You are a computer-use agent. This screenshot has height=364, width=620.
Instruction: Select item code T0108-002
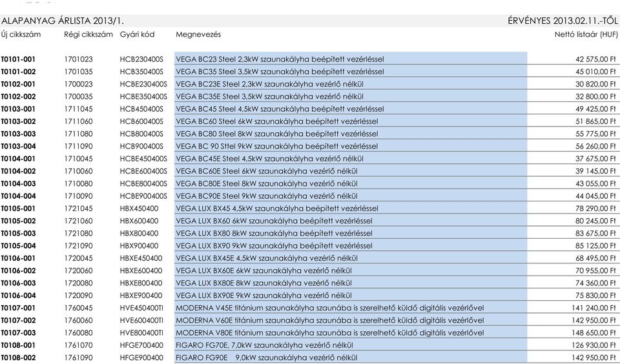(18, 358)
